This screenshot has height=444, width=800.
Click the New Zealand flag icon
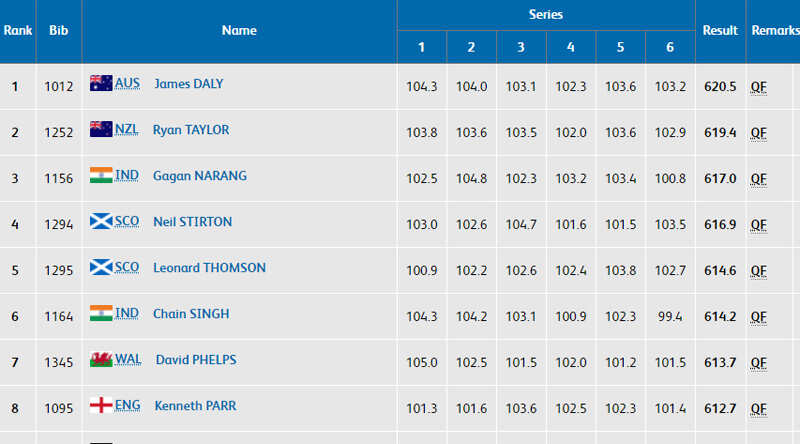pos(101,129)
